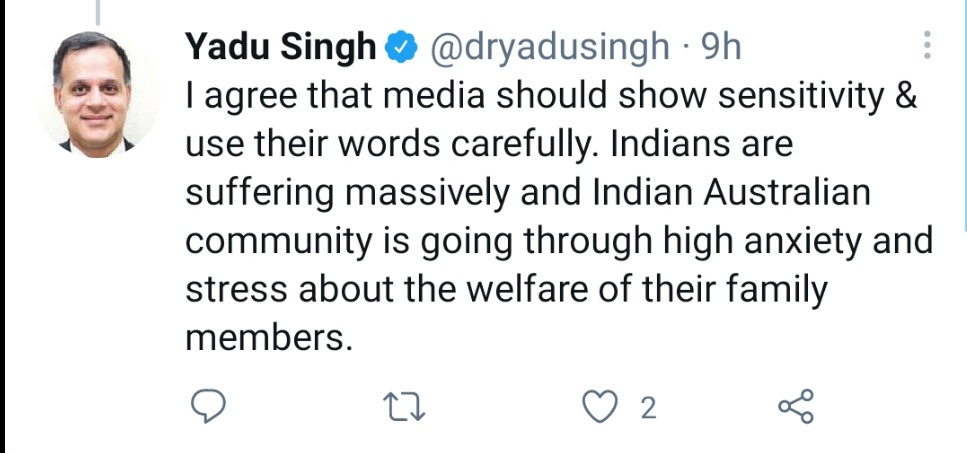
Task: Click the blue verified badge
Action: 400,48
